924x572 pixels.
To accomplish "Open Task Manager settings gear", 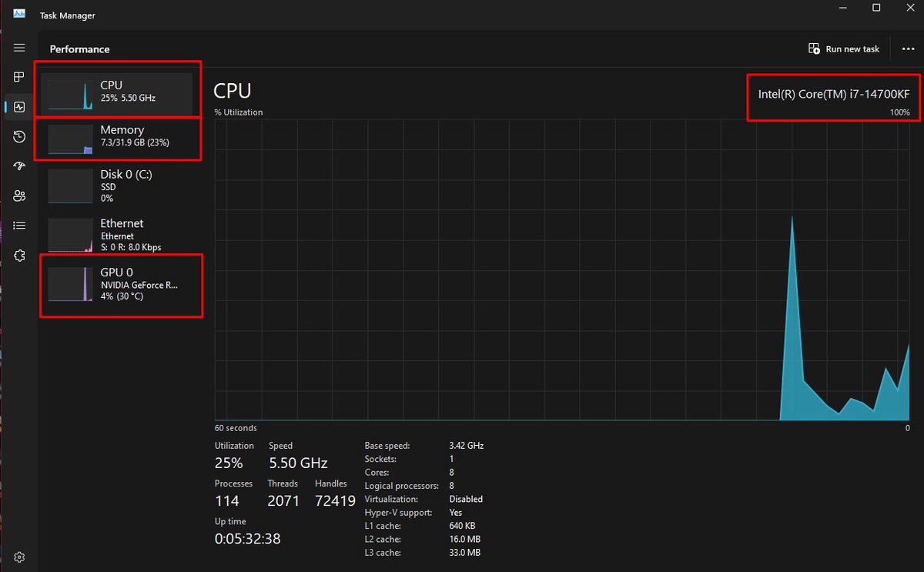I will [19, 557].
